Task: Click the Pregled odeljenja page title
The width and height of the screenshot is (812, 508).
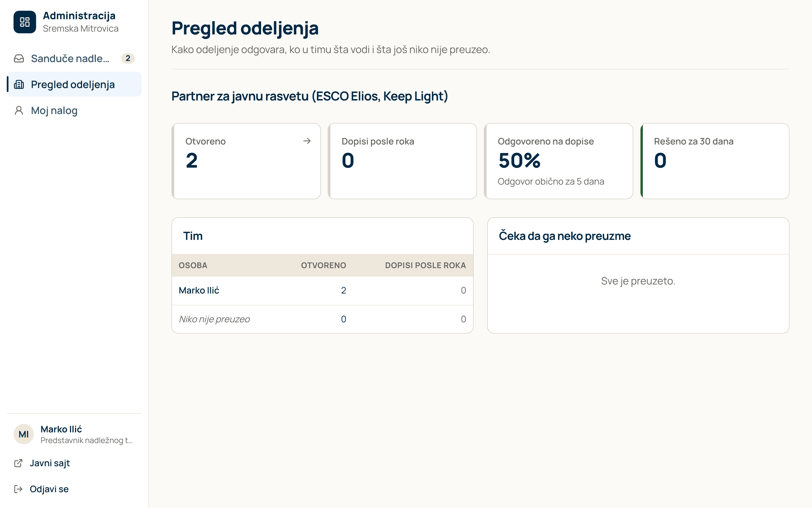Action: [x=245, y=28]
